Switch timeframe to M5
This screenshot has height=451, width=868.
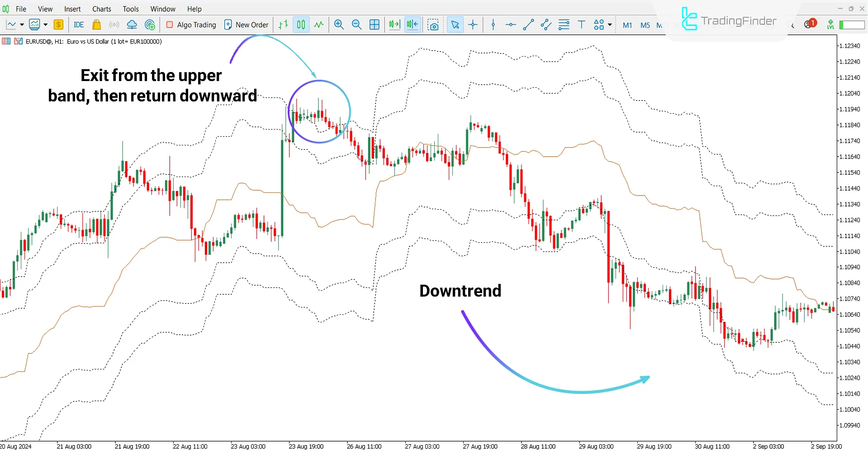(x=645, y=25)
